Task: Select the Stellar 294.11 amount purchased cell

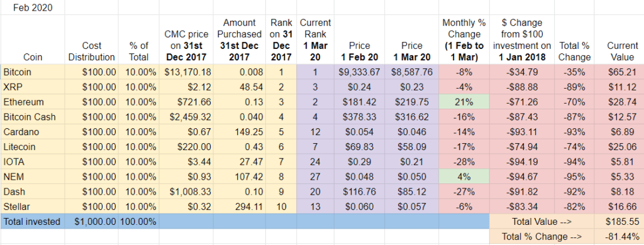Action: [x=240, y=207]
